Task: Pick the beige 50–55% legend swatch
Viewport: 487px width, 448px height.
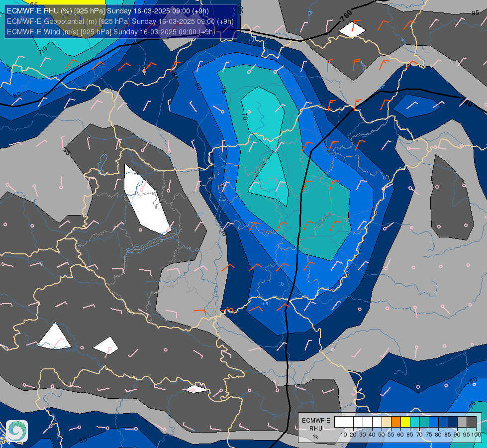Action: pos(387,422)
